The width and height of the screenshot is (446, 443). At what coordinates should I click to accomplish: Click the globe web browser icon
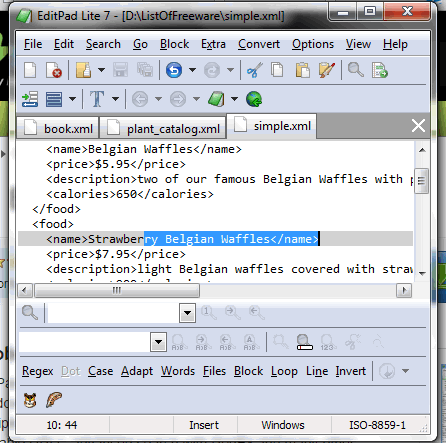tap(254, 99)
